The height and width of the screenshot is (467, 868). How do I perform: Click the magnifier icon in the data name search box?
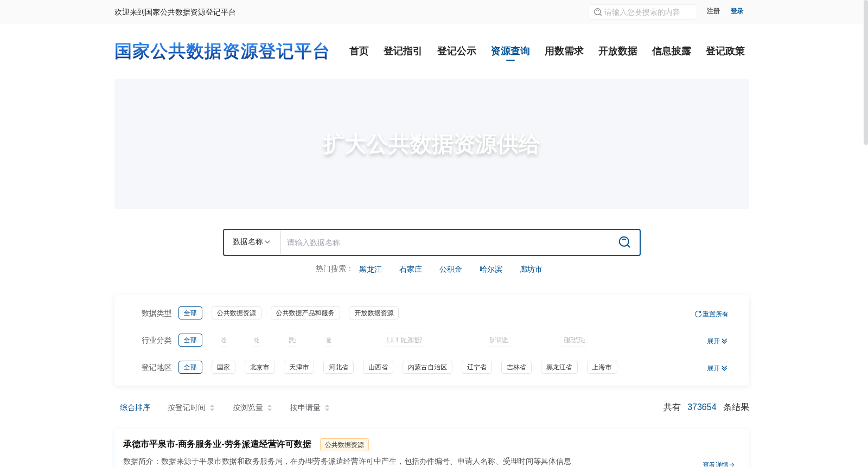pyautogui.click(x=624, y=242)
